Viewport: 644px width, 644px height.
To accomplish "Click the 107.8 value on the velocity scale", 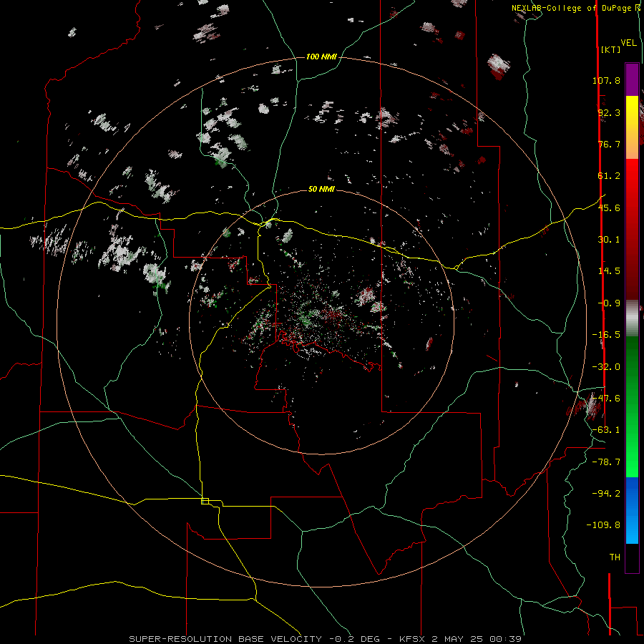I will point(606,80).
